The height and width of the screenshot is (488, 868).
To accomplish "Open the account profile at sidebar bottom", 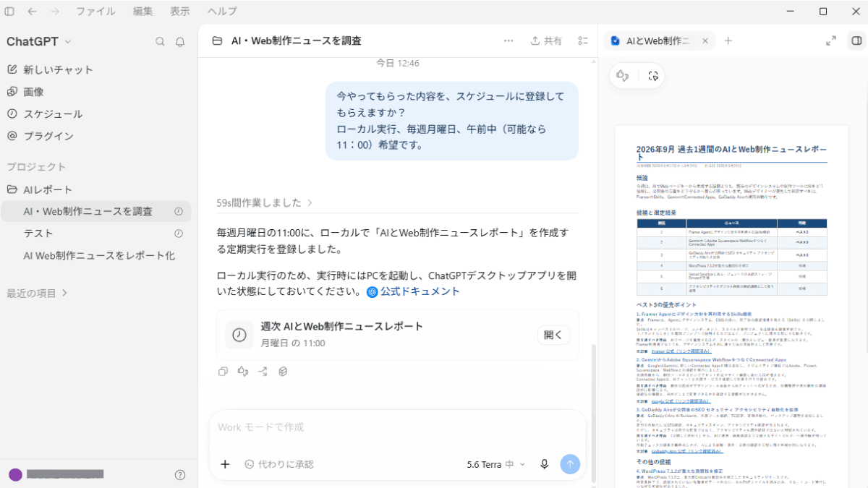I will (56, 474).
